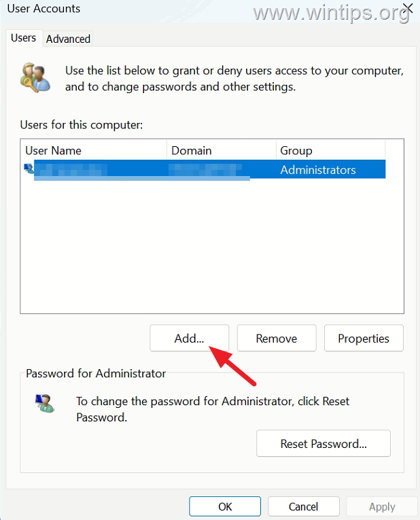The image size is (420, 520).
Task: Click the blurred user name entry
Action: 71,169
